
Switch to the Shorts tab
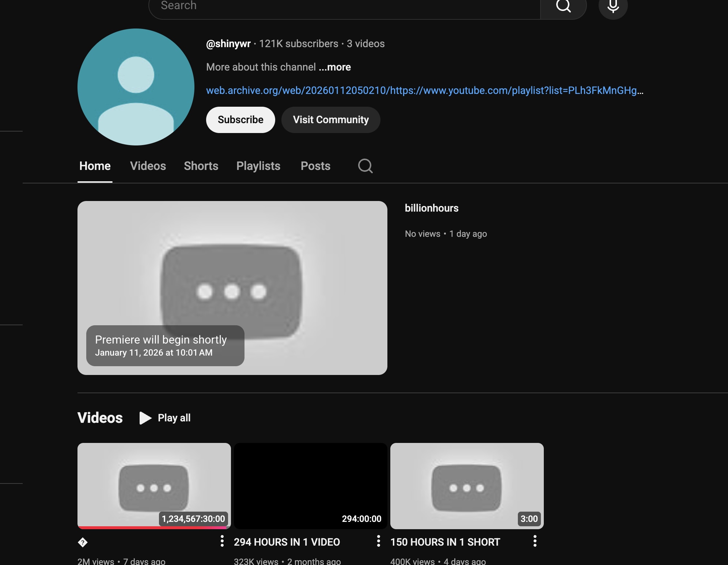(x=201, y=166)
